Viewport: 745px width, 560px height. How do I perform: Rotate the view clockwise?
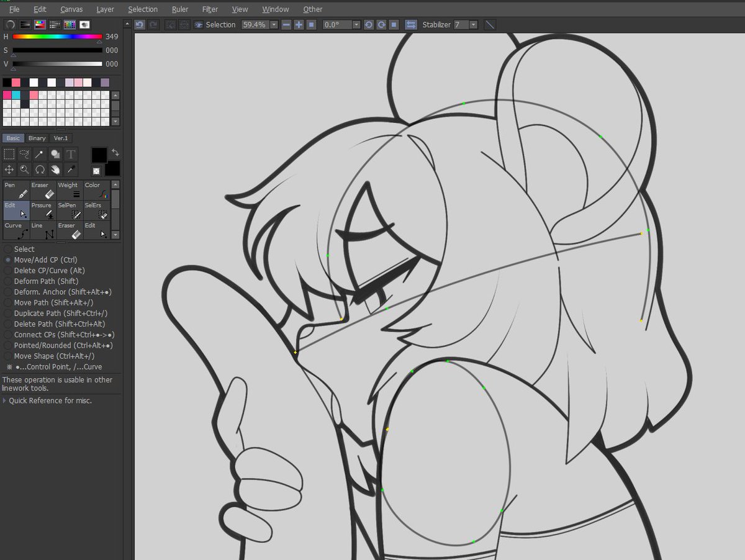(381, 24)
